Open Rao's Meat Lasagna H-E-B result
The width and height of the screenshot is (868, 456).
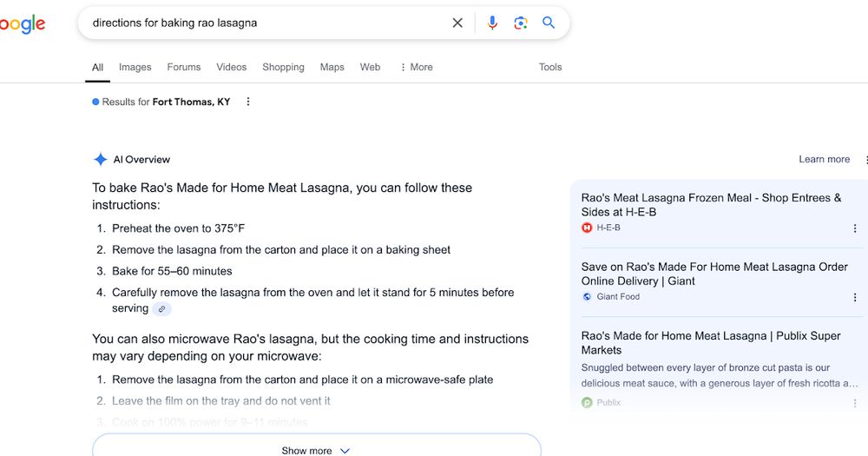click(x=712, y=205)
